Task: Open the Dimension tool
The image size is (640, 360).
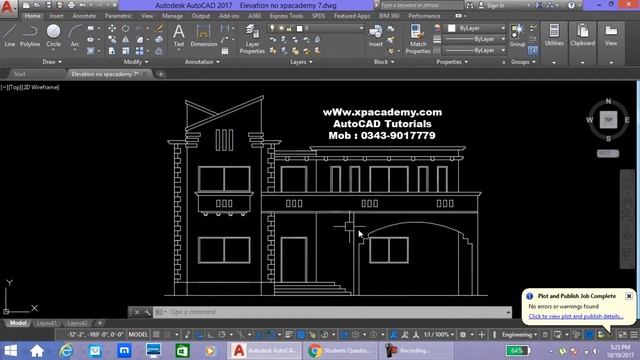Action: coord(203,36)
